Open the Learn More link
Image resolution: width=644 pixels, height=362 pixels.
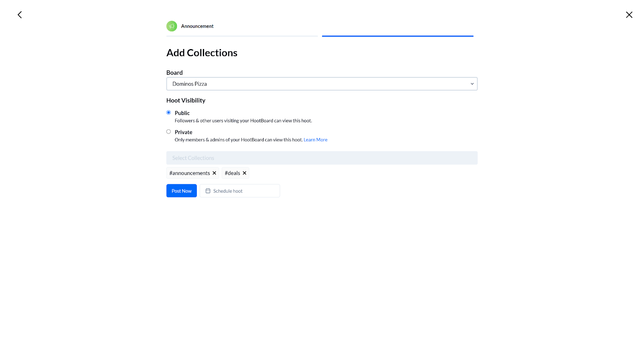[316, 140]
